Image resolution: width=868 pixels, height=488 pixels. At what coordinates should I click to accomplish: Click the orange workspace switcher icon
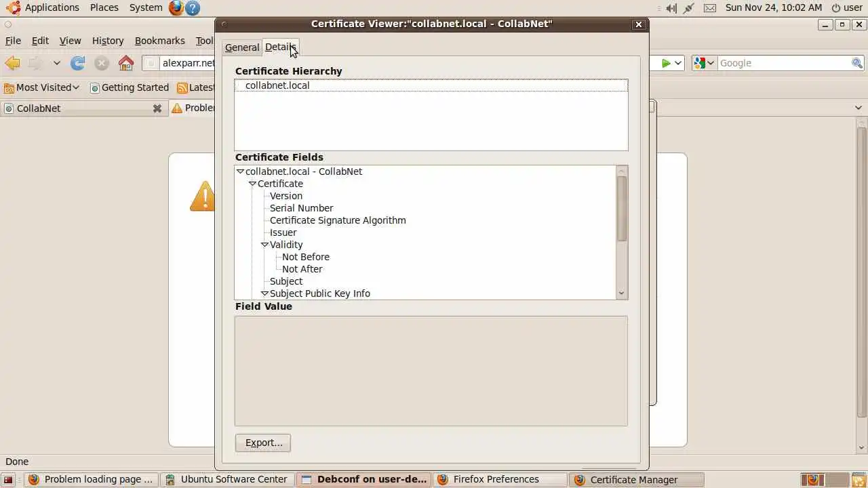(x=812, y=480)
